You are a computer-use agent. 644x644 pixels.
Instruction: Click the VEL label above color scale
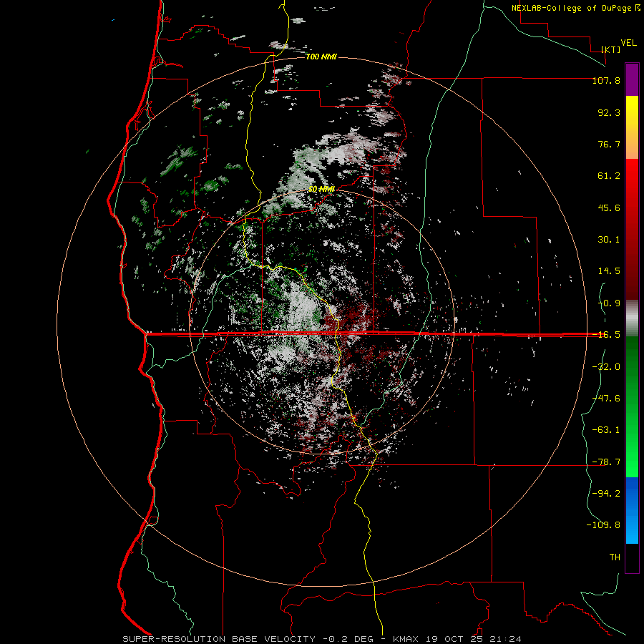point(628,43)
